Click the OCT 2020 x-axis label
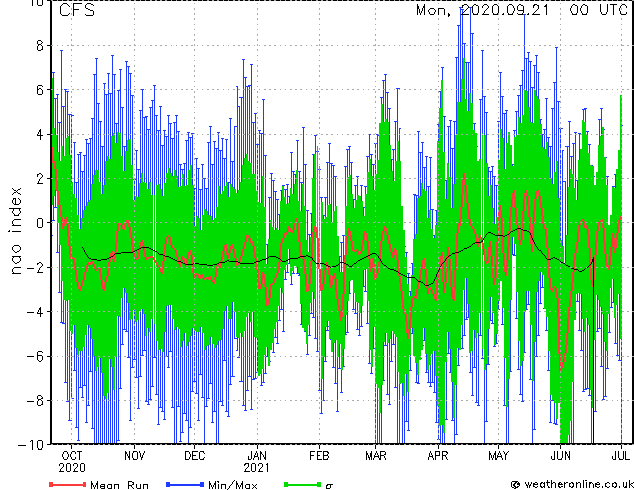The height and width of the screenshot is (490, 634). tap(72, 462)
